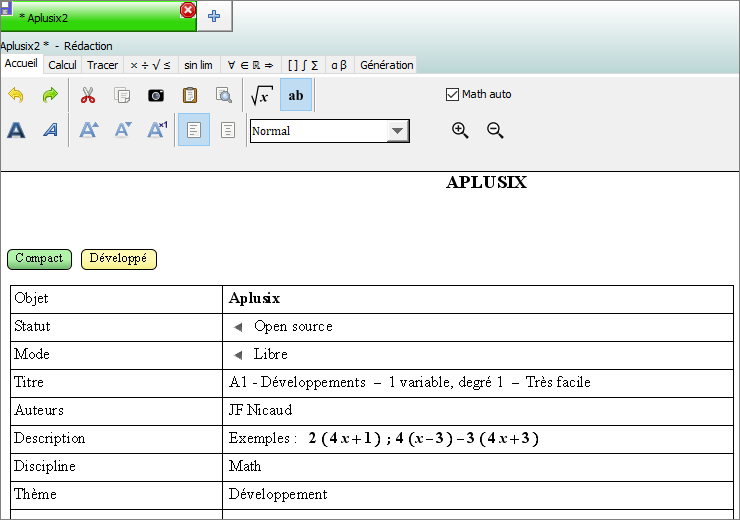The width and height of the screenshot is (740, 520).
Task: Expand the Mode Libre arrow
Action: [238, 355]
